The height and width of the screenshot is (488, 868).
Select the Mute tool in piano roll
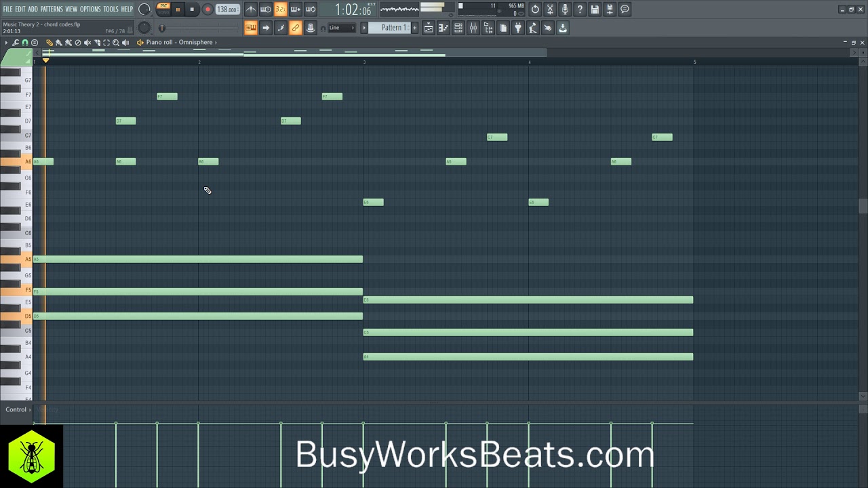(87, 43)
